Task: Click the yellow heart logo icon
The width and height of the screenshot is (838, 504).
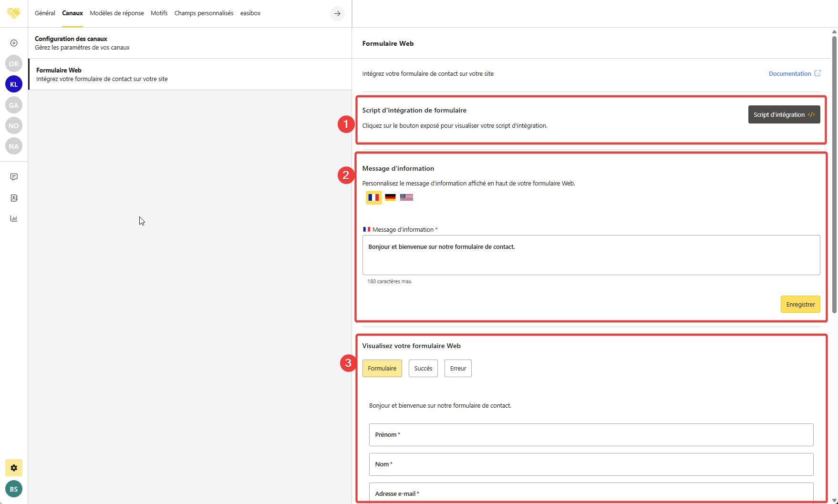Action: pyautogui.click(x=14, y=13)
